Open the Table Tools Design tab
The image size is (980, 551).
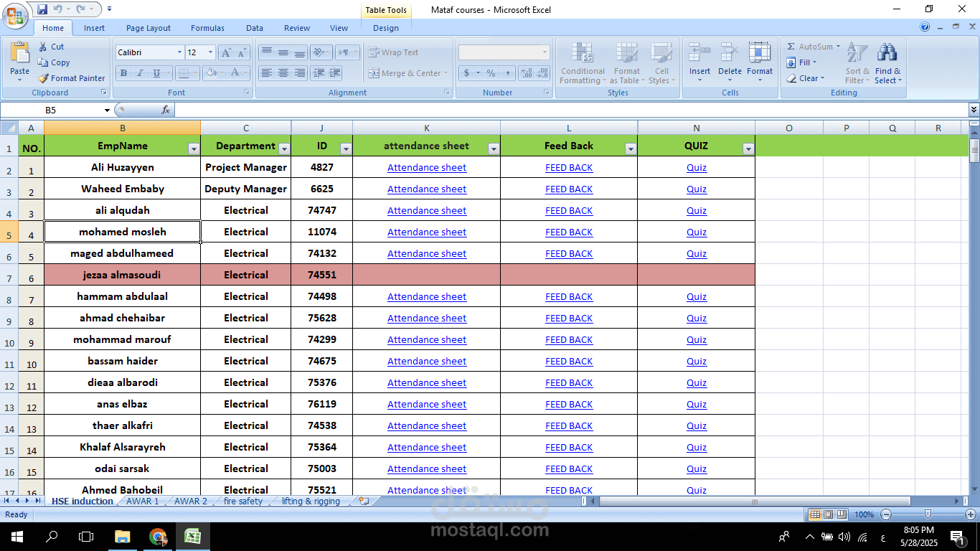(x=386, y=28)
